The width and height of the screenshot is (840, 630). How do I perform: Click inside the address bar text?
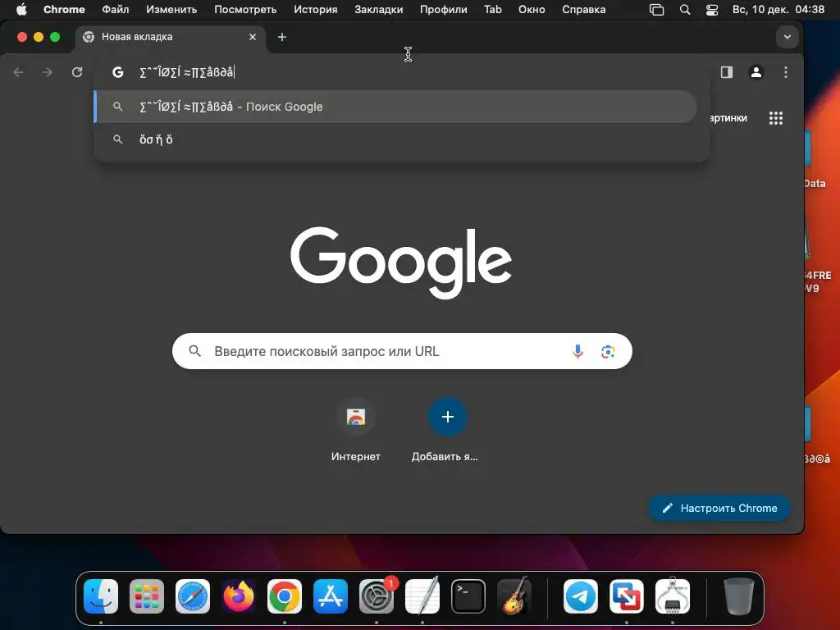[186, 72]
